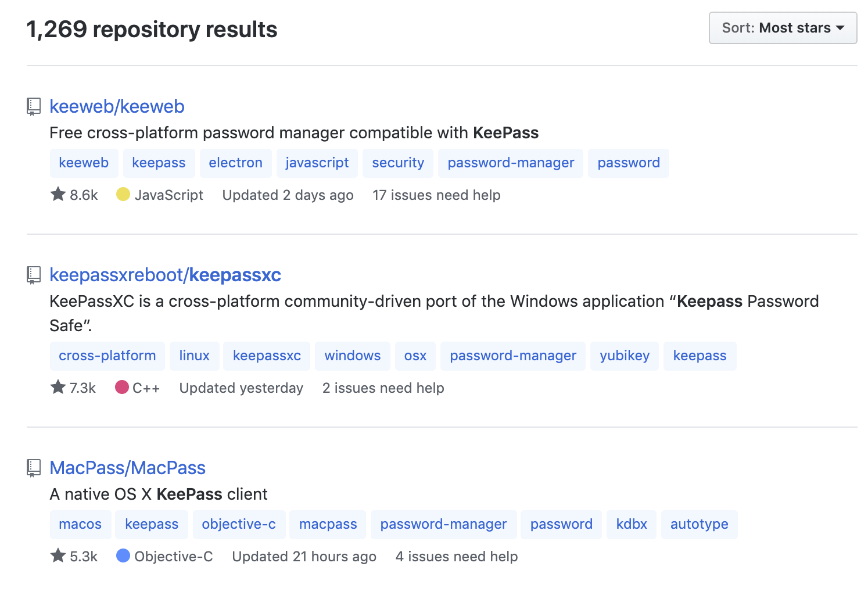Select the kdbx topic tag

click(632, 524)
